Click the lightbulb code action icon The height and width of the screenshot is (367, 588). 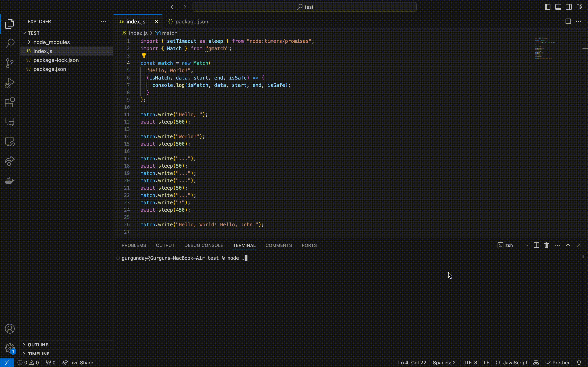pyautogui.click(x=144, y=55)
